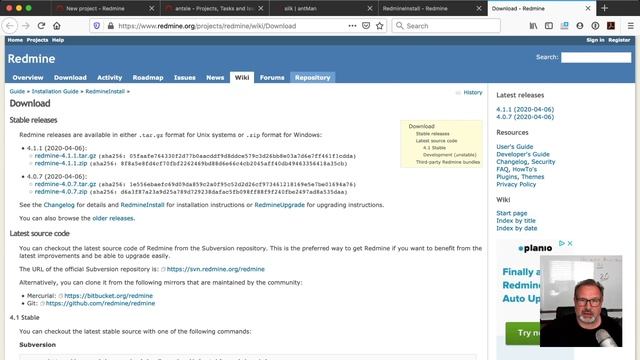Close the planio advertisement
This screenshot has width=640, height=360.
[x=570, y=243]
